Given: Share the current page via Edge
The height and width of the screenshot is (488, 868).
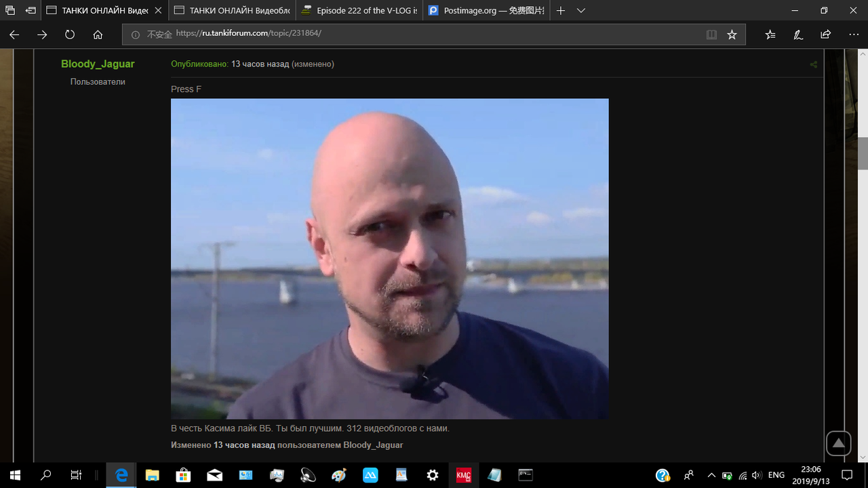Looking at the screenshot, I should coord(825,34).
